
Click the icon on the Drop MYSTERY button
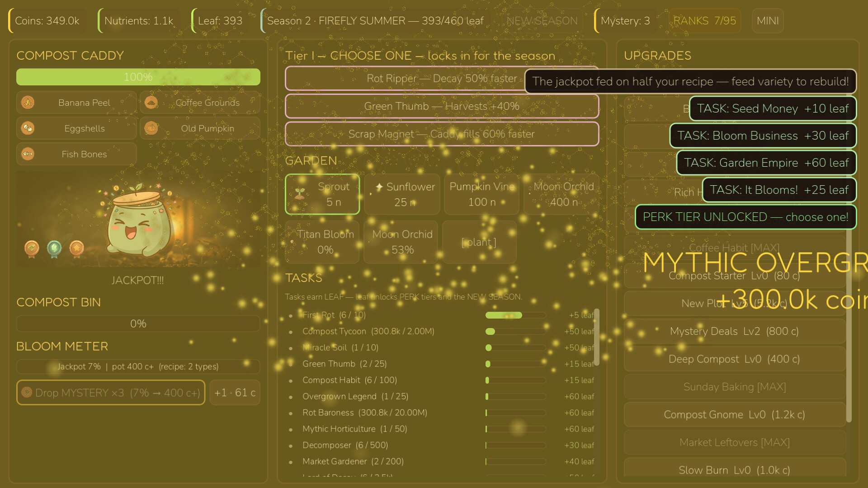click(x=27, y=392)
